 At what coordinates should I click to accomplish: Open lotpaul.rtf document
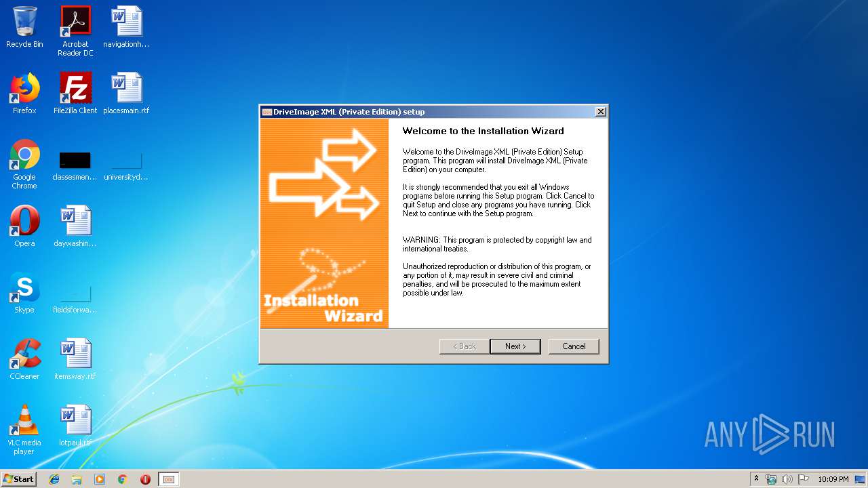point(75,426)
